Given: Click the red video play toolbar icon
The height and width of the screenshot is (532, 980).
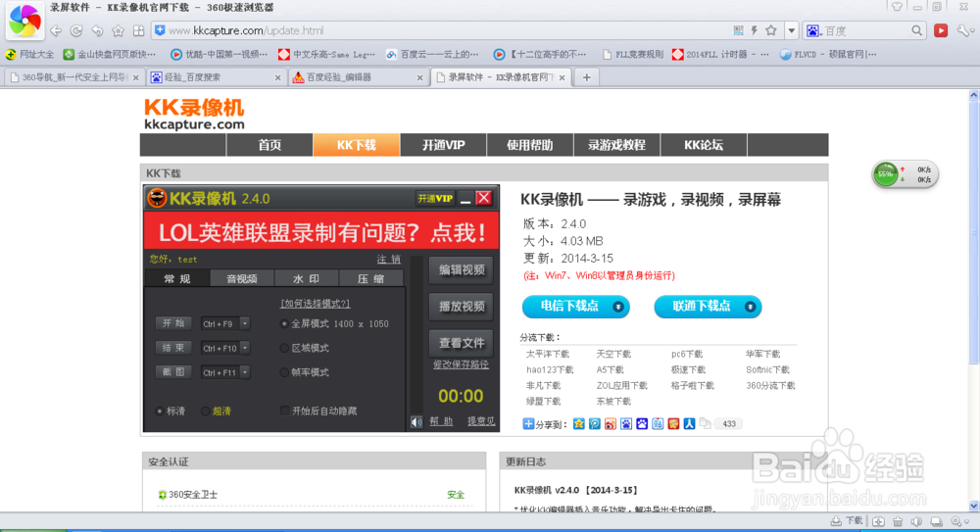Looking at the screenshot, I should click(941, 30).
